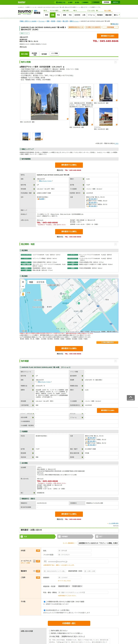Open 物件 in the top header
The height and width of the screenshot is (644, 138).
(71, 2)
